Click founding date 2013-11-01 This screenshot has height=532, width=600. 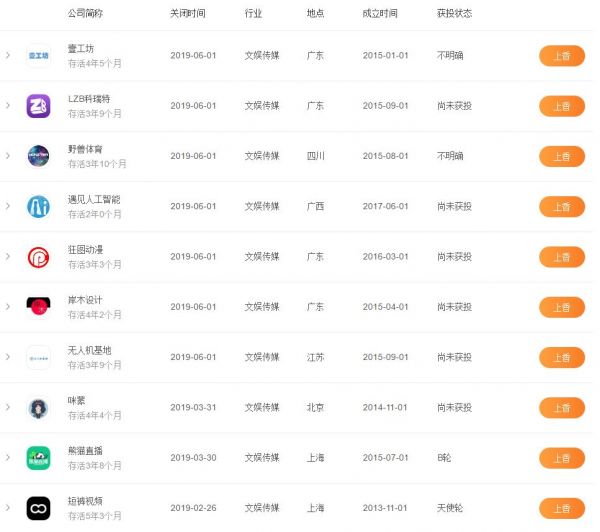[x=385, y=508]
